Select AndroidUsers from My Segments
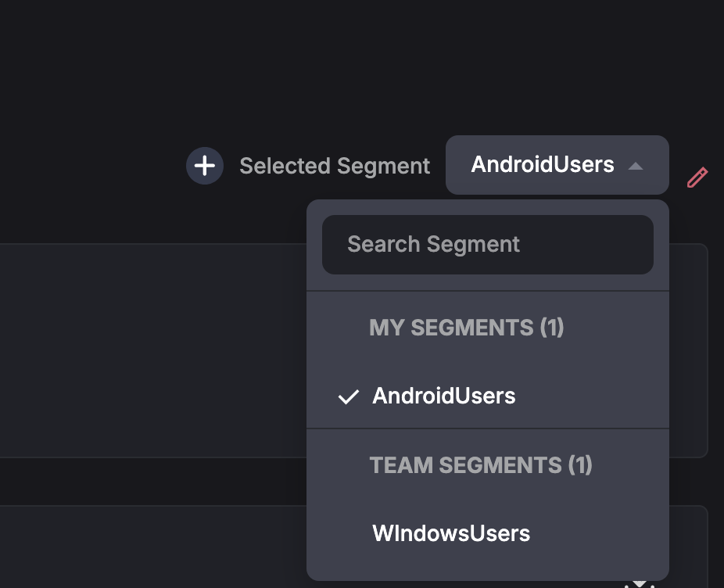724x588 pixels. pyautogui.click(x=443, y=396)
